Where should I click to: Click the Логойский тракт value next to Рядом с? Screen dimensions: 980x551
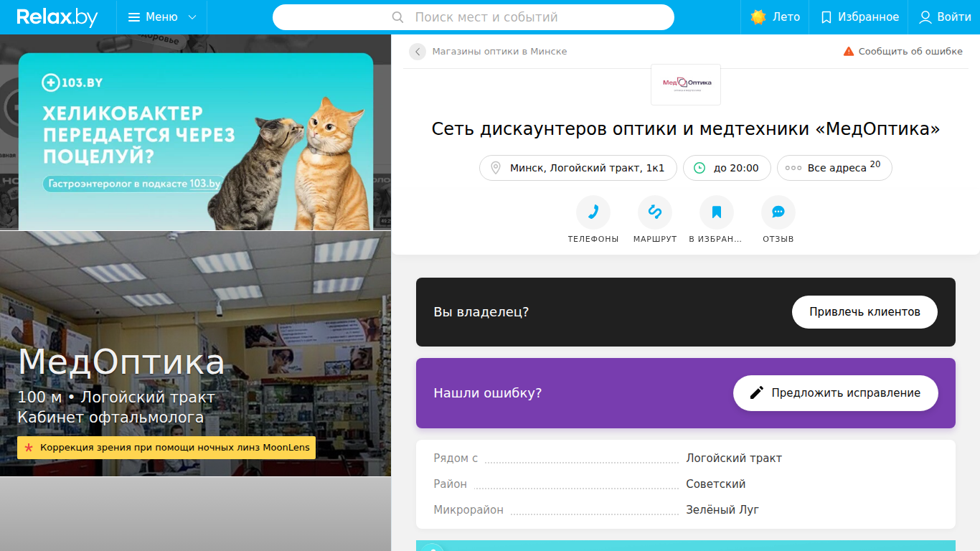click(x=734, y=458)
